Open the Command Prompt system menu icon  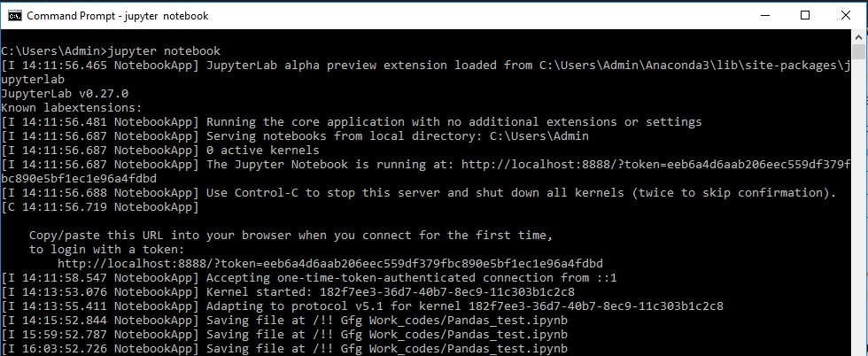[x=14, y=16]
